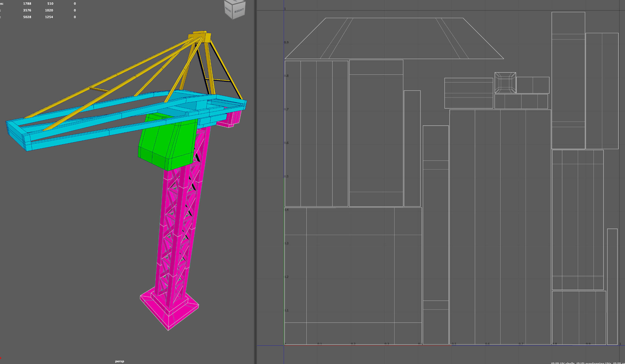Image resolution: width=625 pixels, height=364 pixels.
Task: Toggle the persp camera label below the viewport
Action: coord(119,361)
